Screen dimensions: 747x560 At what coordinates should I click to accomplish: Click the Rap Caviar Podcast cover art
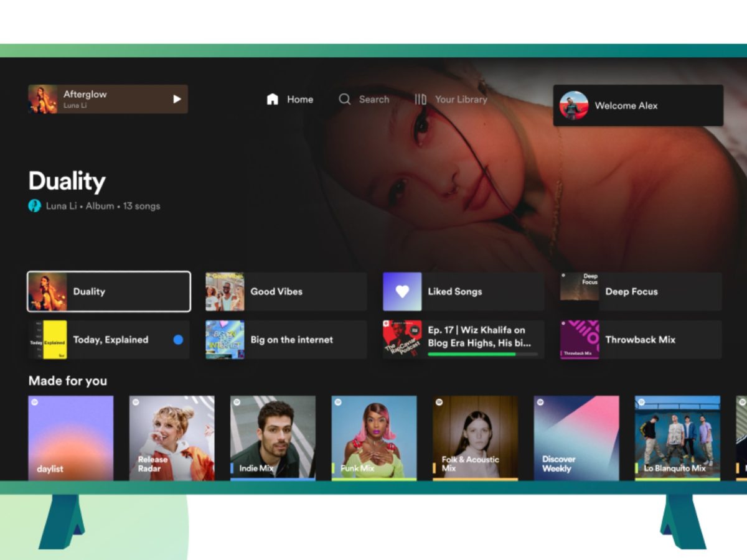point(402,340)
